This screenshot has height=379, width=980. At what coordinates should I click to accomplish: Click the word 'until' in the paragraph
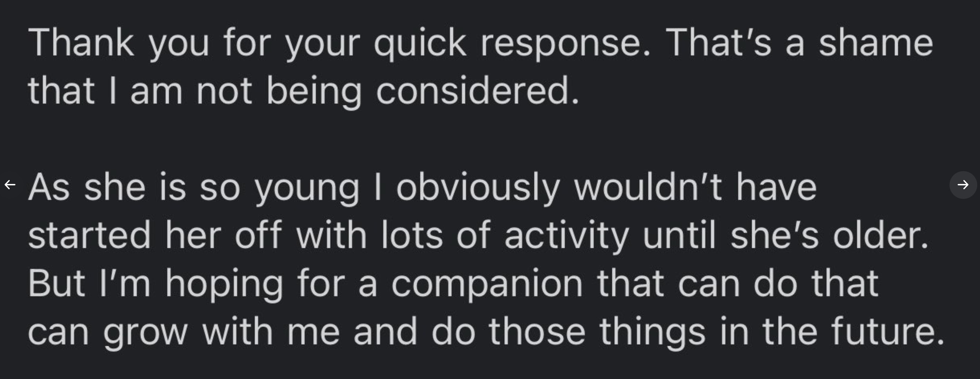(x=679, y=235)
